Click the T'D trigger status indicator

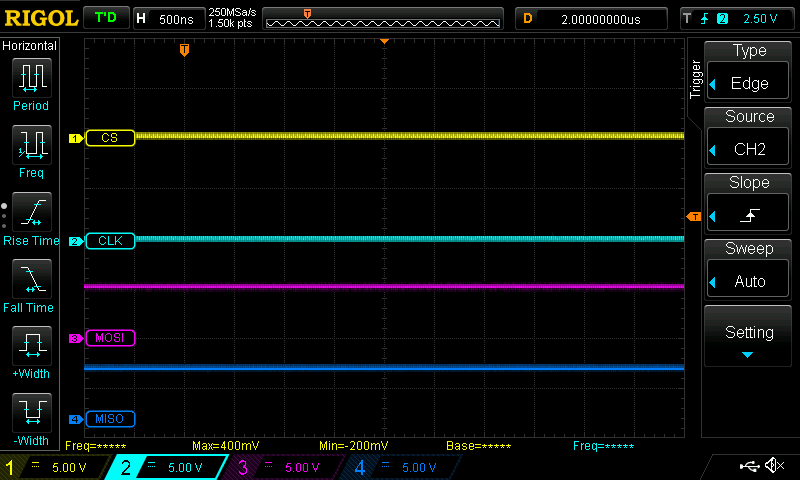click(106, 18)
